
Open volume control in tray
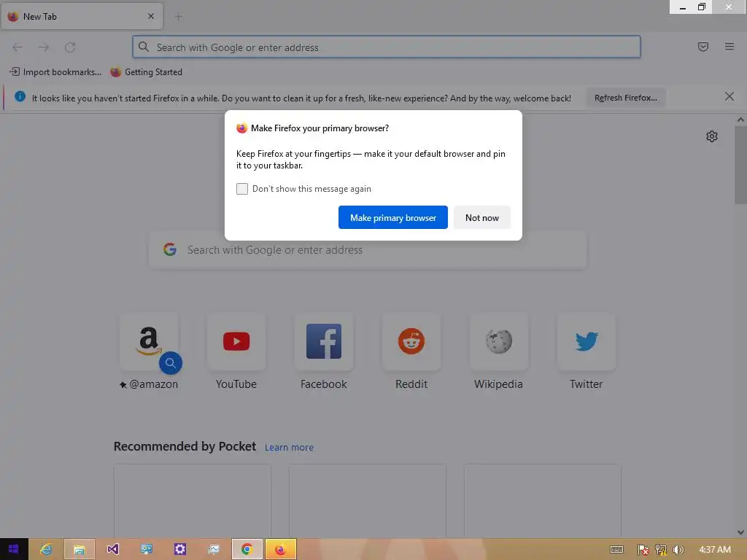tap(678, 550)
